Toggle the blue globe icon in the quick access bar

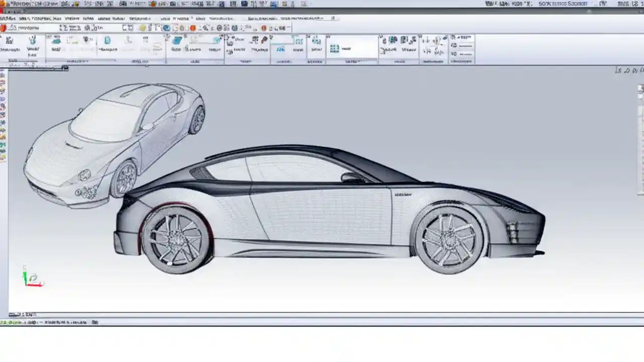[x=166, y=28]
